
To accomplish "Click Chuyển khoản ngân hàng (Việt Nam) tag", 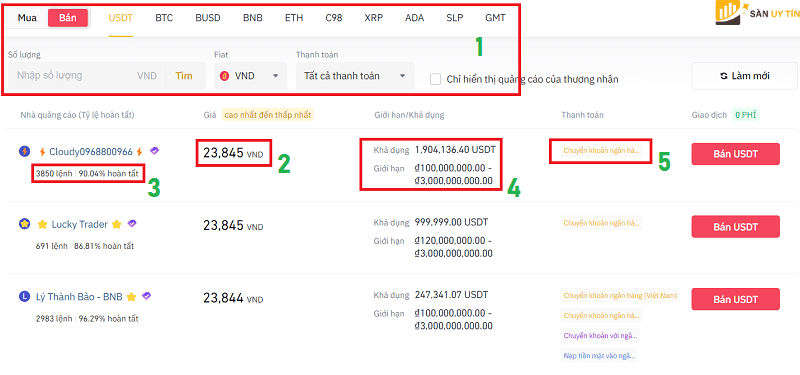I will pos(620,295).
